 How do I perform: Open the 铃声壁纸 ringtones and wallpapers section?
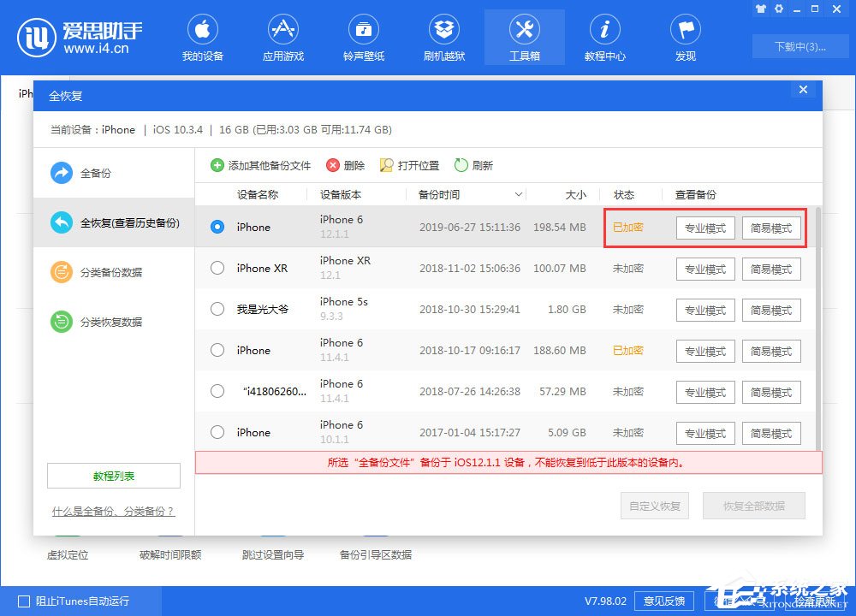(364, 37)
